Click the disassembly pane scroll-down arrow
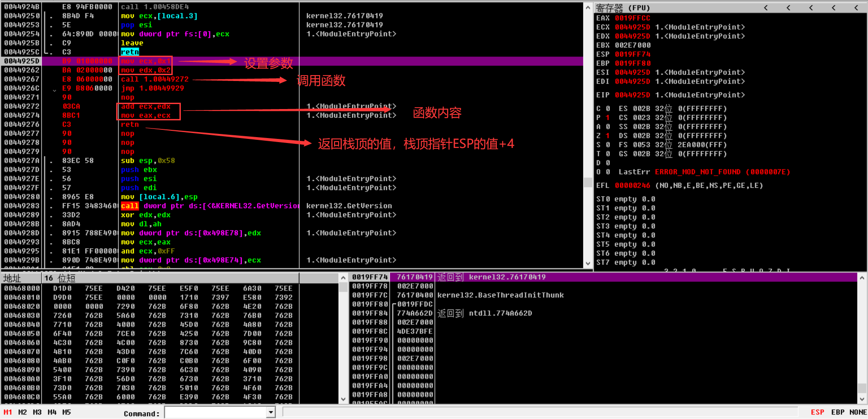The width and height of the screenshot is (868, 419). tap(588, 263)
